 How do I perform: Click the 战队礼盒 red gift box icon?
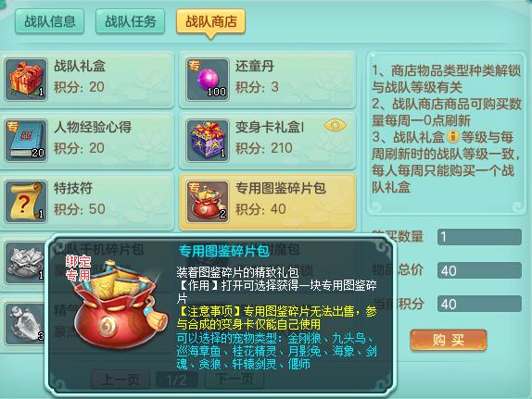(26, 80)
